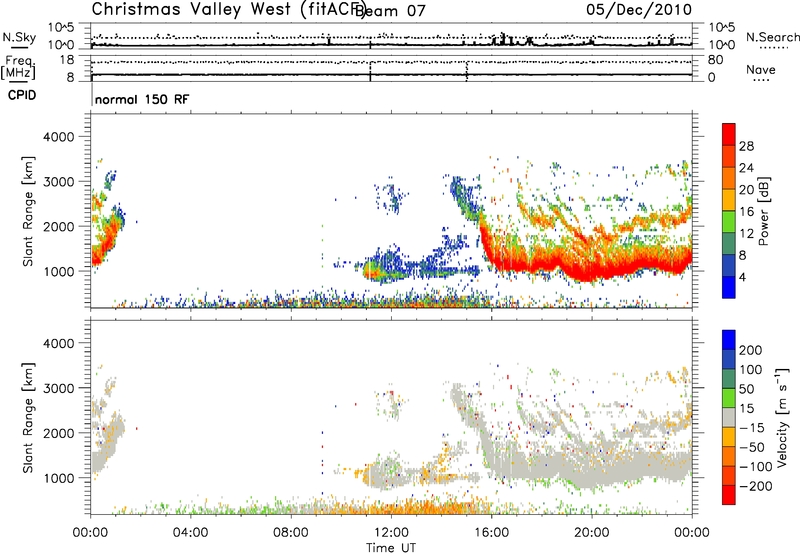
Task: Click the "04:00" time axis tick label
Action: [190, 533]
